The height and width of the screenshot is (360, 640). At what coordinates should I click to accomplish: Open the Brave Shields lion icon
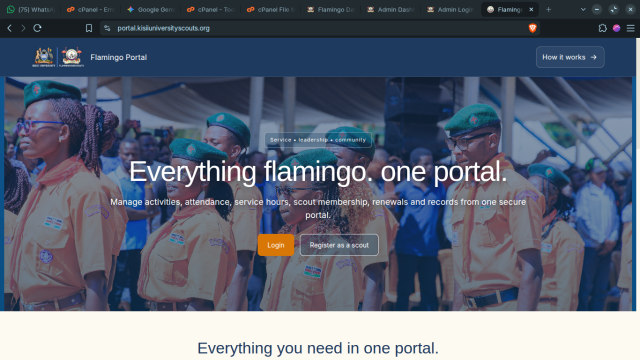coord(532,28)
